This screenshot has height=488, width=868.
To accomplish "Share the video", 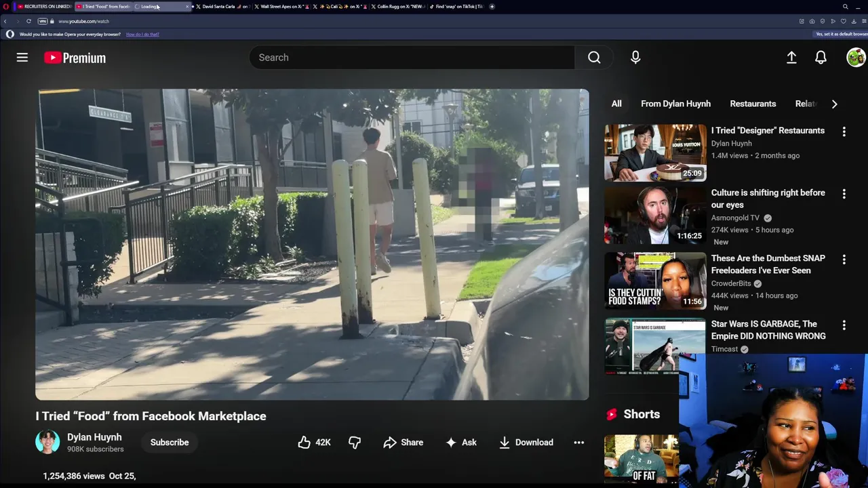I will [403, 442].
